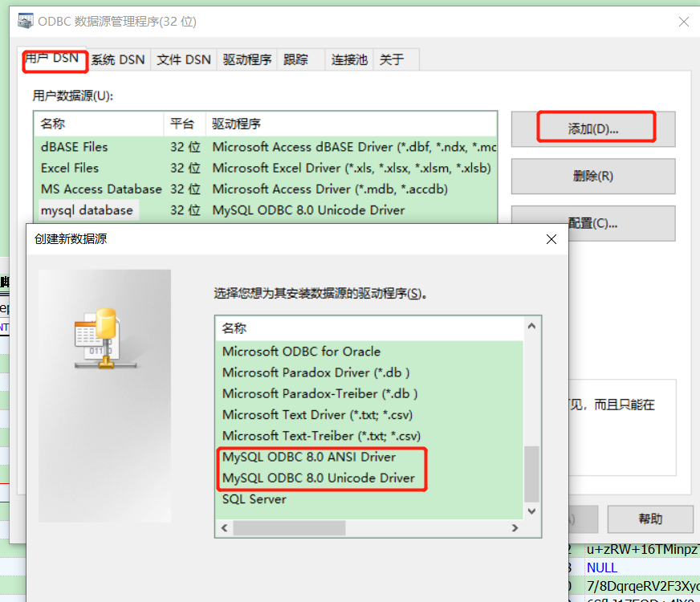Image resolution: width=700 pixels, height=602 pixels.
Task: Click the 帮助 button
Action: [650, 519]
